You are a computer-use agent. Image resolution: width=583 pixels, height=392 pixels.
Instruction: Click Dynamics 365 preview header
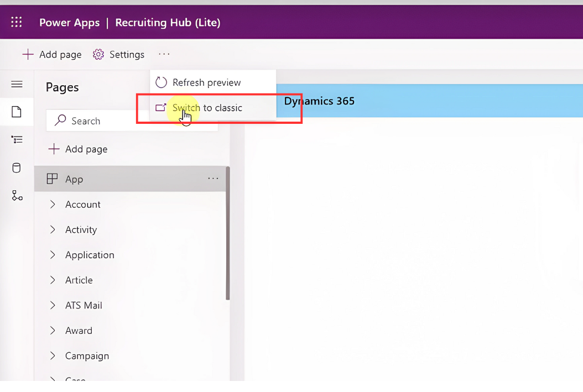pos(319,101)
